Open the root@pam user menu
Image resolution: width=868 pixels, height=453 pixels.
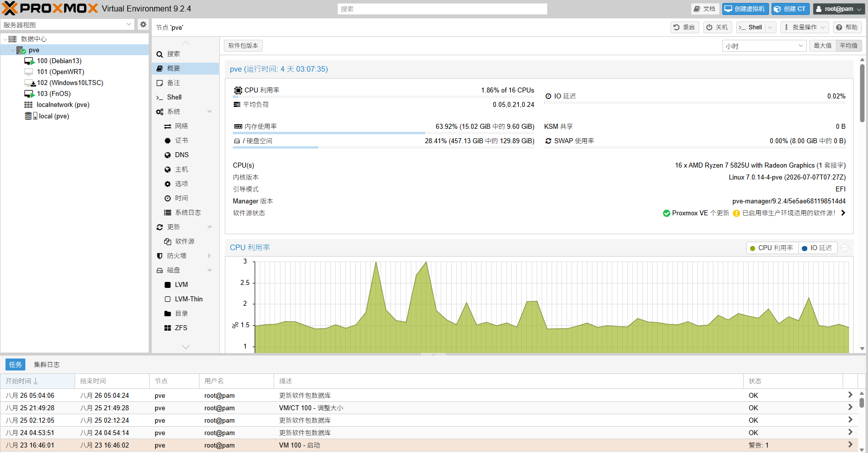[x=839, y=9]
